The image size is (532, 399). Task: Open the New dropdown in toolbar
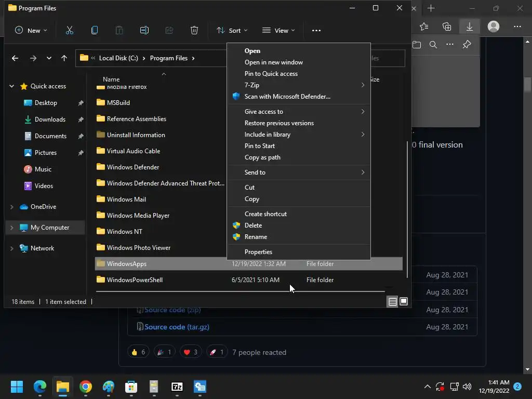click(x=31, y=31)
